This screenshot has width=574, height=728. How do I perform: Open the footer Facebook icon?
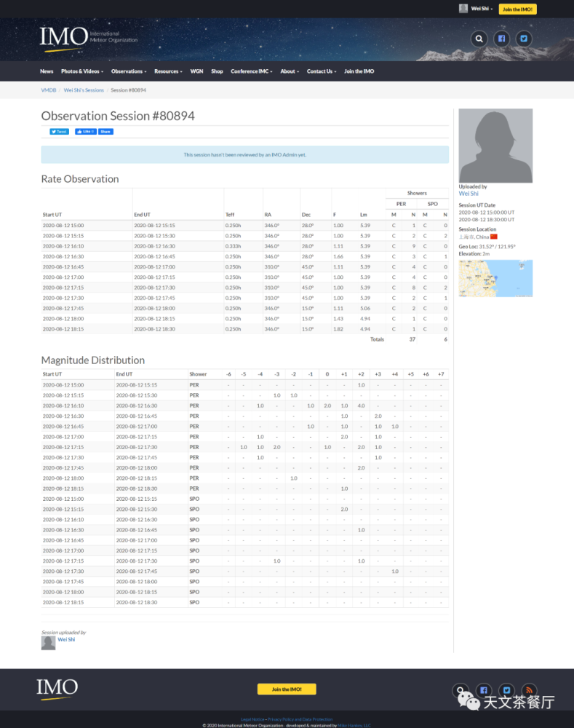[484, 690]
